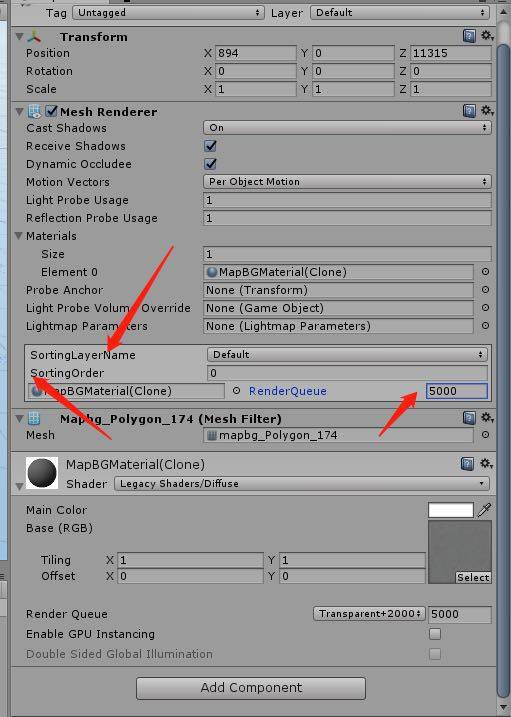511x717 pixels.
Task: Open Mesh Filter help book icon
Action: click(x=469, y=418)
